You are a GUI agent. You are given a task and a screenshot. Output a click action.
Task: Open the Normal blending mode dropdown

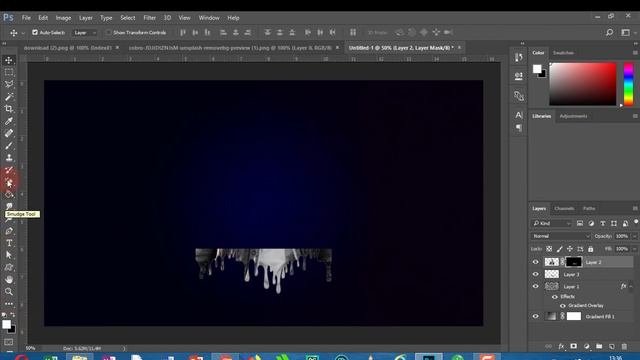pyautogui.click(x=560, y=236)
